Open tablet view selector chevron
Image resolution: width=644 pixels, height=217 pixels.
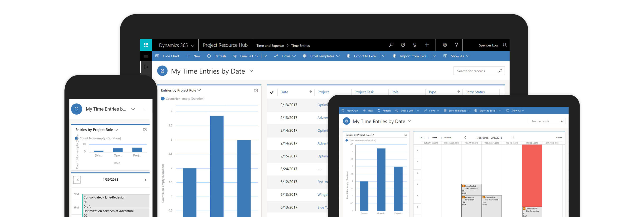pos(410,121)
